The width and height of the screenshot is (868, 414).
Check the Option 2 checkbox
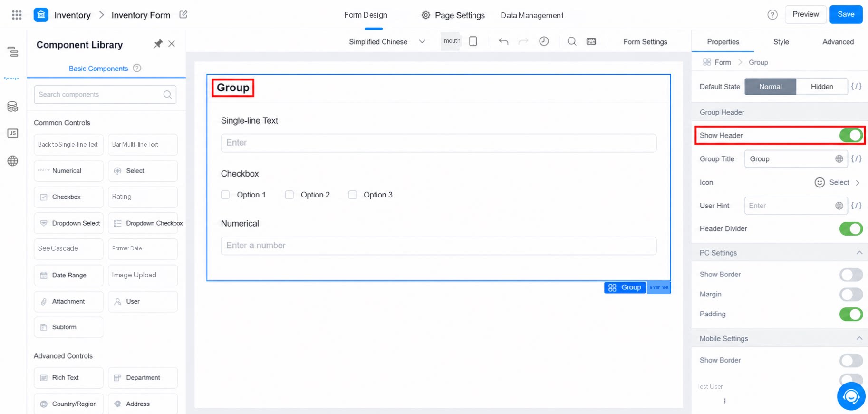tap(289, 195)
